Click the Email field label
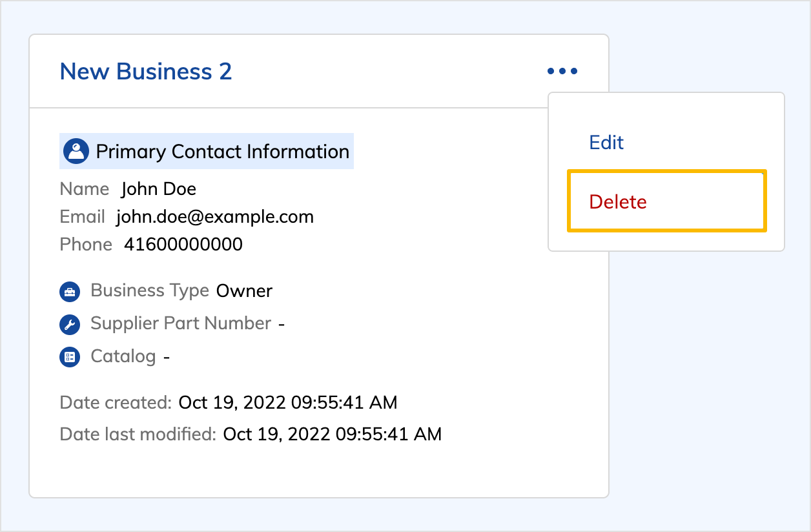 point(82,216)
